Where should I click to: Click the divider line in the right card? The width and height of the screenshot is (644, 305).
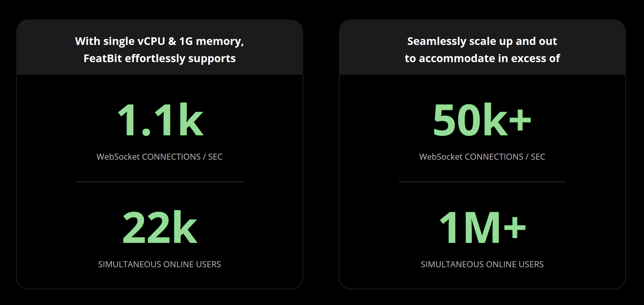point(482,182)
